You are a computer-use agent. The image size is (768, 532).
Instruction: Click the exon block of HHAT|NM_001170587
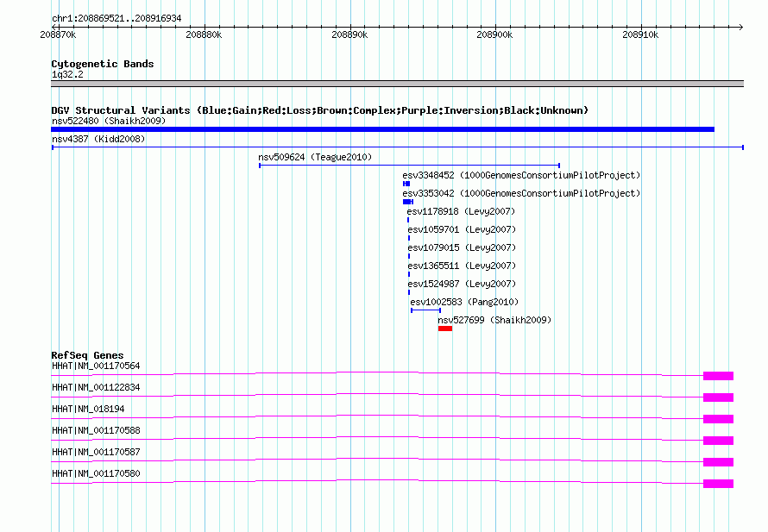tap(719, 462)
